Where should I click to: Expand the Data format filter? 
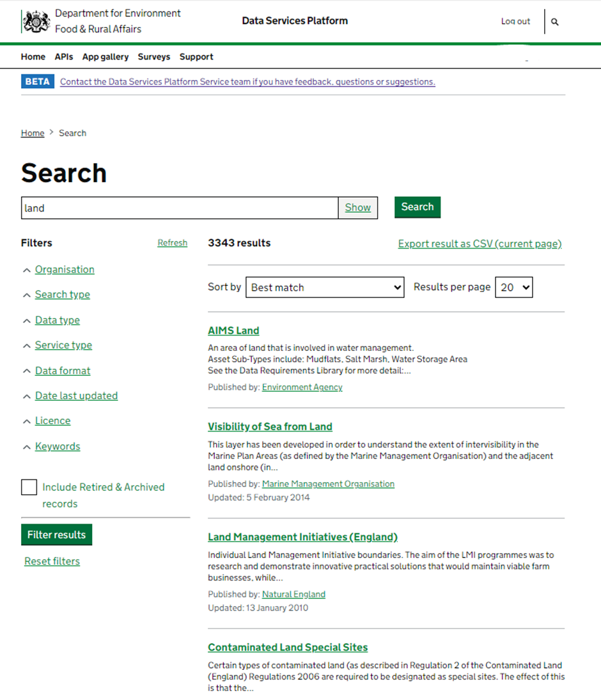point(63,371)
